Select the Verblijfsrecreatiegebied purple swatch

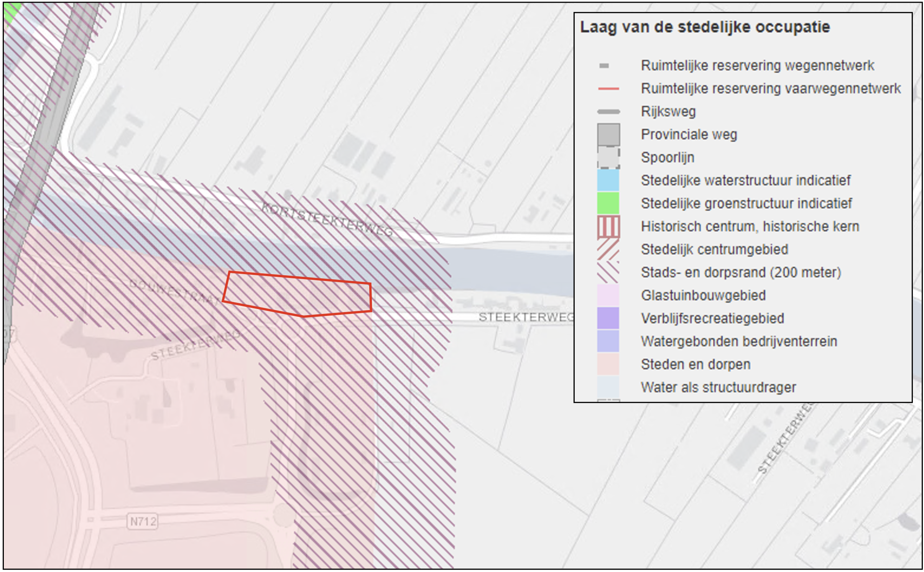pyautogui.click(x=608, y=318)
